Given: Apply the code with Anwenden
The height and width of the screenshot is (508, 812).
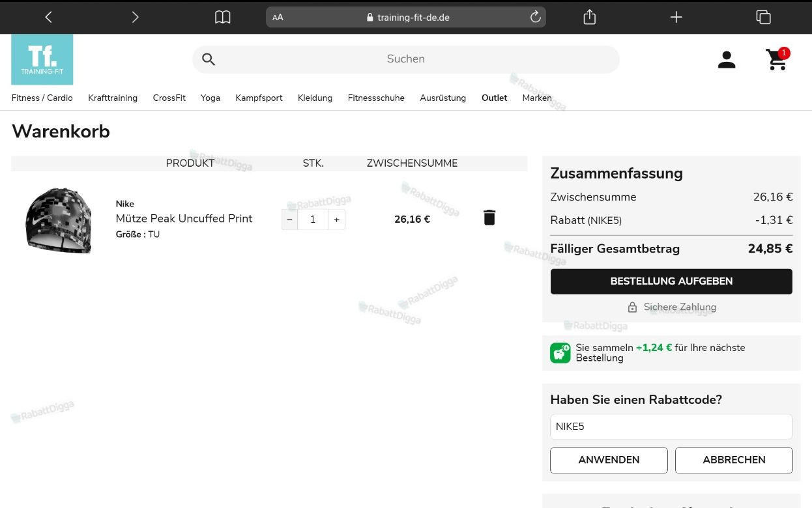Looking at the screenshot, I should tap(609, 460).
